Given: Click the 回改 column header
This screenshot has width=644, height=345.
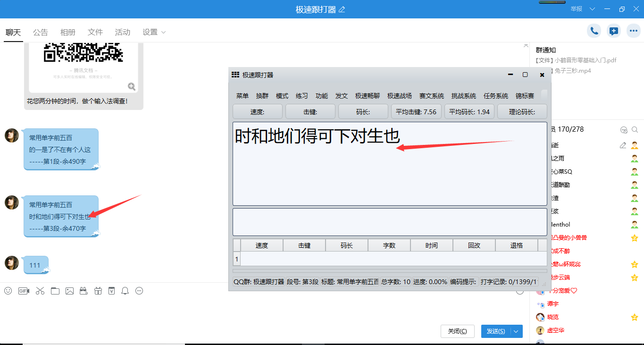Looking at the screenshot, I should (474, 245).
